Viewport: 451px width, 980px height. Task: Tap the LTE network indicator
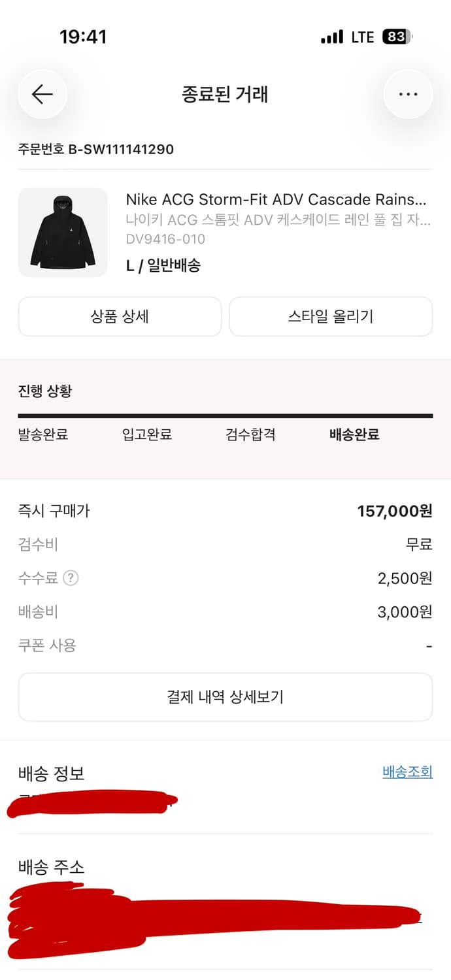pyautogui.click(x=362, y=37)
